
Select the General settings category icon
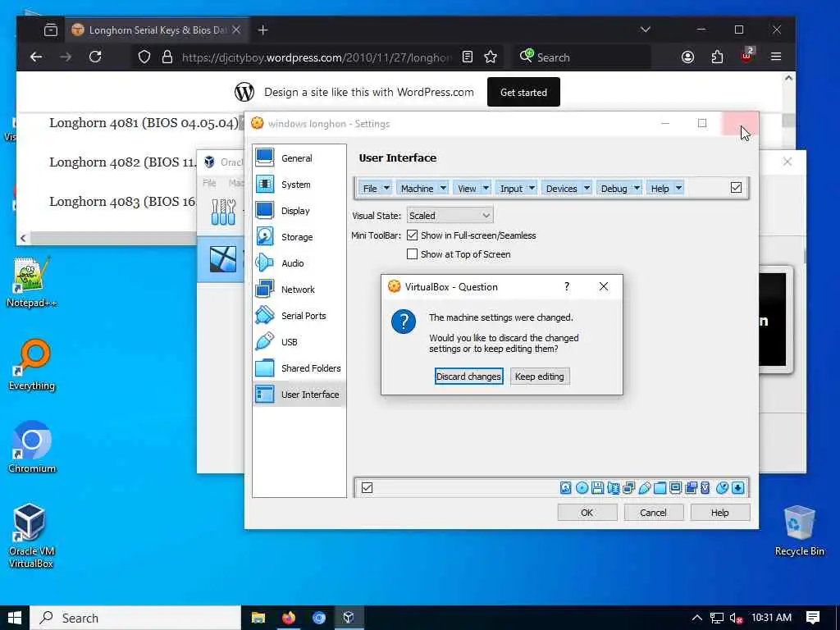[265, 158]
